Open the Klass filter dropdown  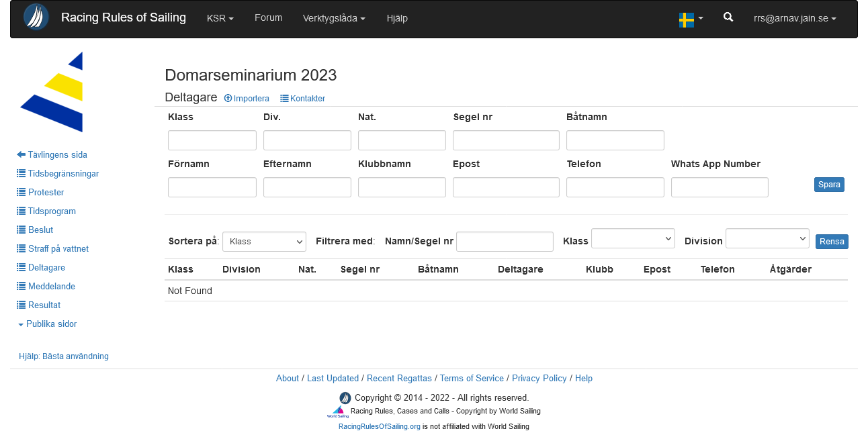pos(632,238)
